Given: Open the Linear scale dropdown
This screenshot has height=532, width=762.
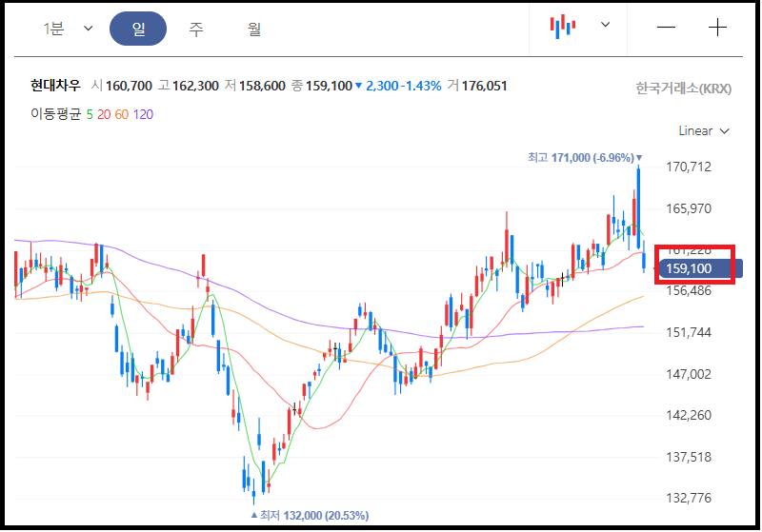Looking at the screenshot, I should click(x=704, y=131).
